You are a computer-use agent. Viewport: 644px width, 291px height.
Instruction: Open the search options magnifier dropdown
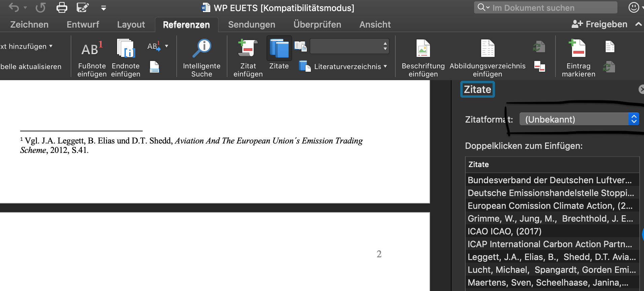point(484,7)
